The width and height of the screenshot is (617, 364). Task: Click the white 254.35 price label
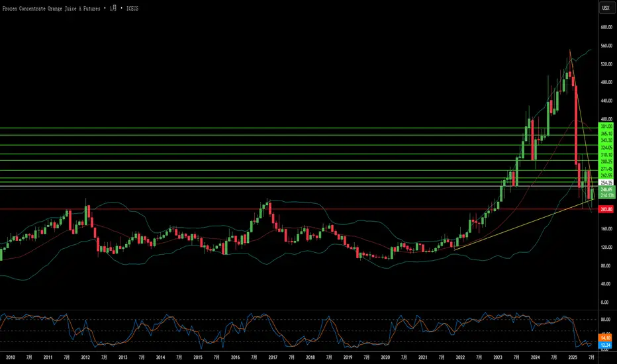click(x=605, y=182)
